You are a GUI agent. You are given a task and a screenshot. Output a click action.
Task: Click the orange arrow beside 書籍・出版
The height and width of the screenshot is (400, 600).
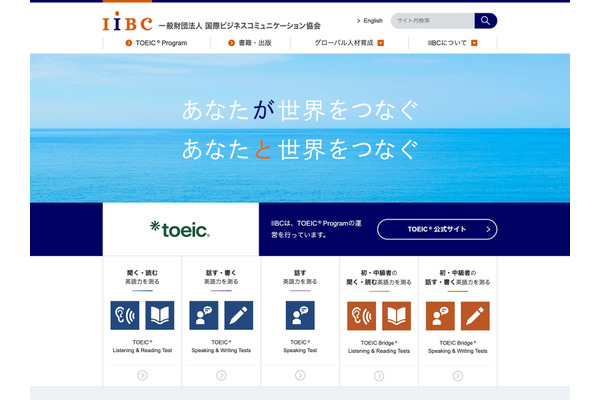click(231, 43)
